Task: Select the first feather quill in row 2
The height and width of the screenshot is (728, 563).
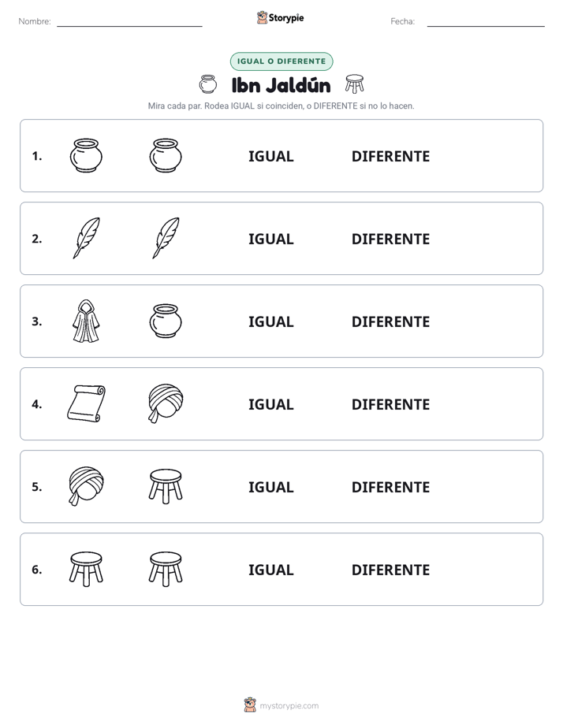Action: (86, 238)
